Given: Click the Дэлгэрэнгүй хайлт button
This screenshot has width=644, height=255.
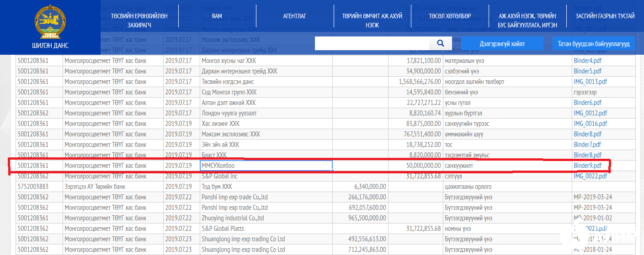Looking at the screenshot, I should tap(502, 44).
